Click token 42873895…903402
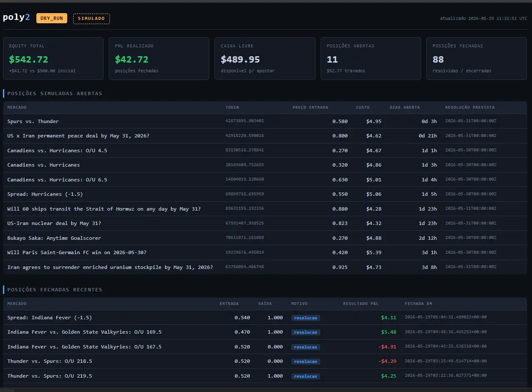Viewport: 532px width, 392px height. 244,121
